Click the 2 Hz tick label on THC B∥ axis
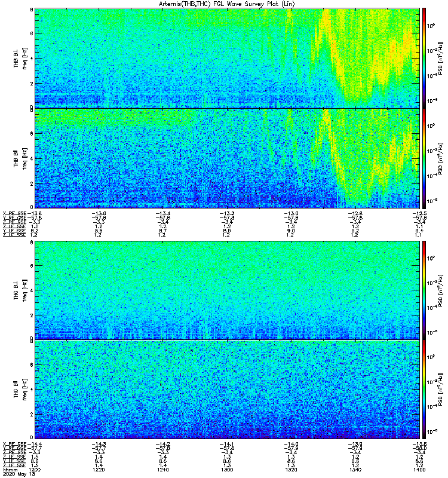Screen dimensions: 448x478 coord(32,414)
